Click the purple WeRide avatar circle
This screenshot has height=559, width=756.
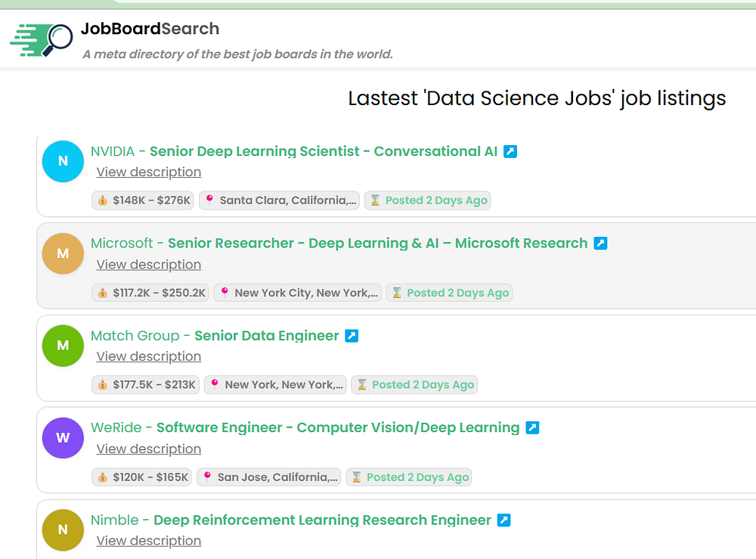[63, 438]
